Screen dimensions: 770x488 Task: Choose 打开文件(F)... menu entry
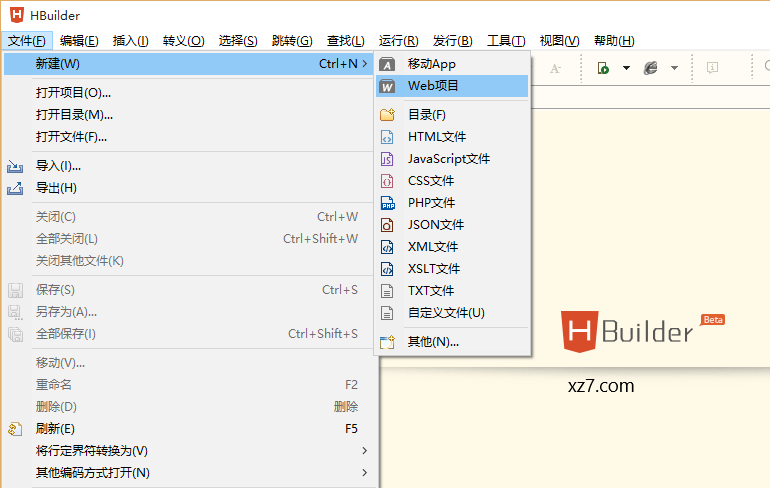tap(189, 137)
